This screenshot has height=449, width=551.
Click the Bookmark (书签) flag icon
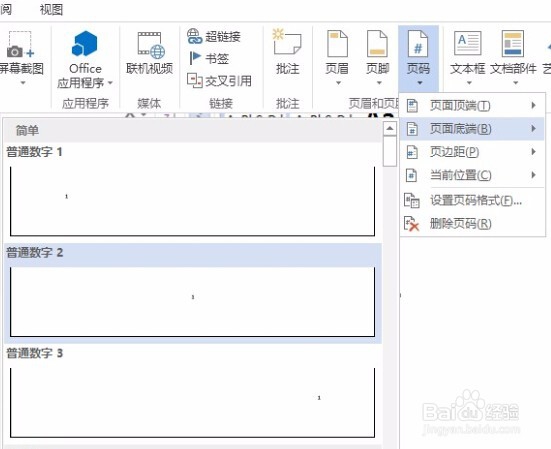coord(195,58)
